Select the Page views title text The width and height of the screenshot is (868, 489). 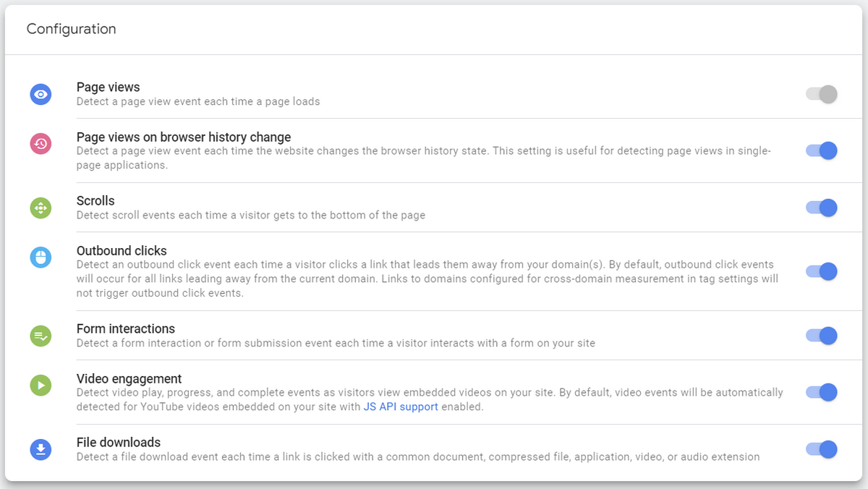[109, 88]
